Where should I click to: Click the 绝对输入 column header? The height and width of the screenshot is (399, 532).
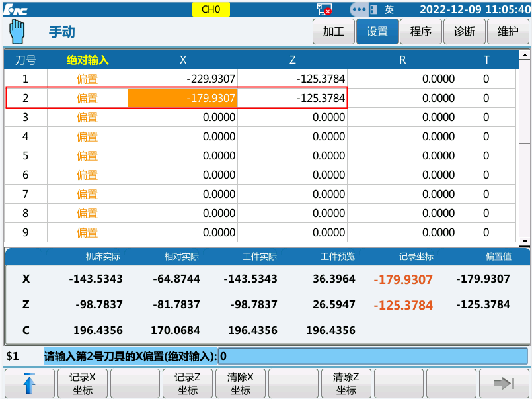click(x=87, y=60)
